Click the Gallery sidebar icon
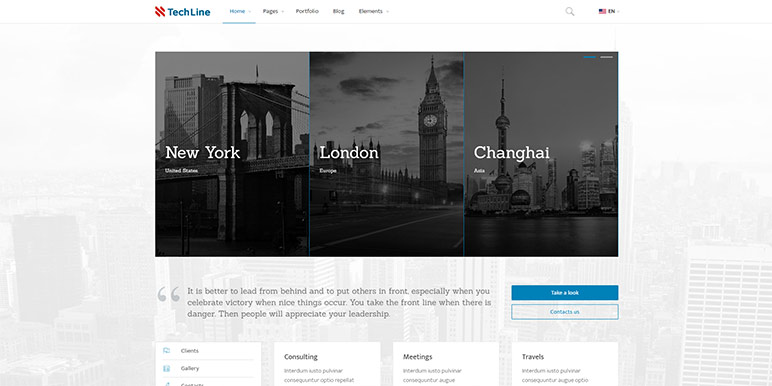772x386 pixels. [x=166, y=368]
